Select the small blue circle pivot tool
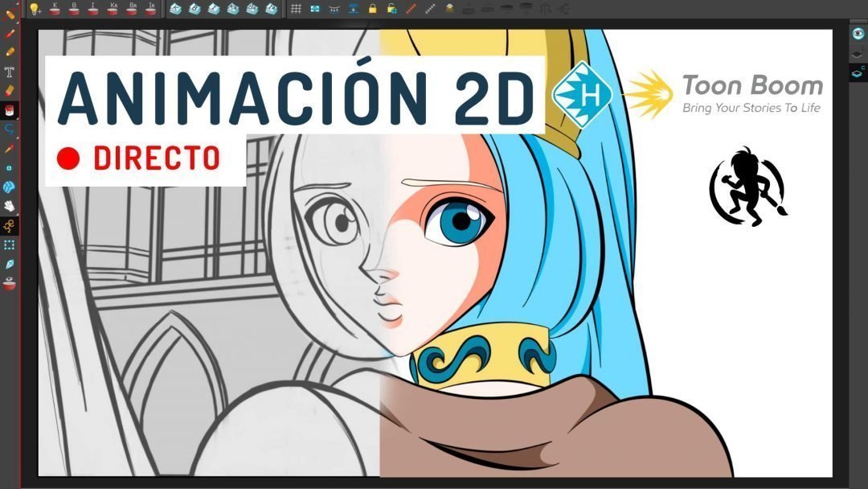The height and width of the screenshot is (489, 868). 10,167
